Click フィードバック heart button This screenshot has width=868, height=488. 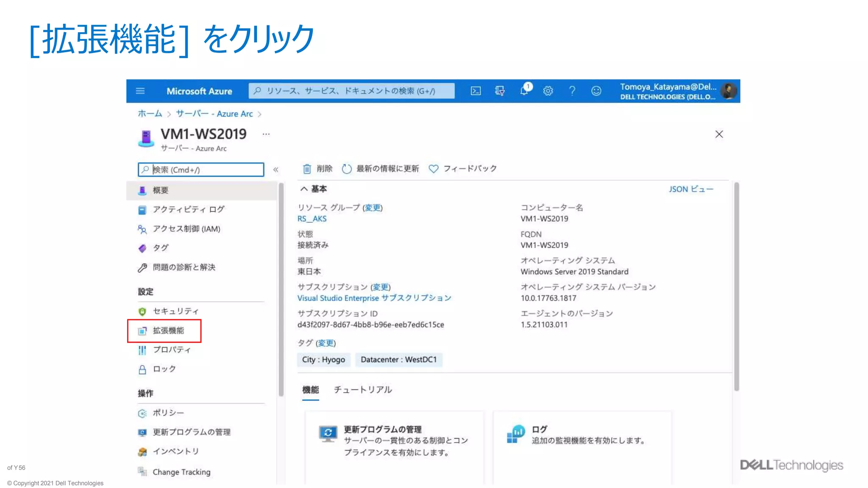point(462,169)
